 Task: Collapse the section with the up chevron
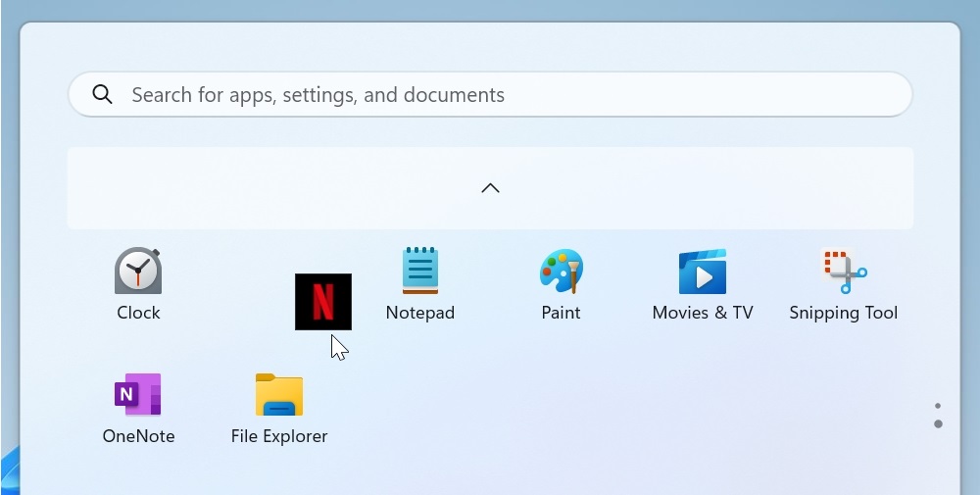click(x=490, y=188)
